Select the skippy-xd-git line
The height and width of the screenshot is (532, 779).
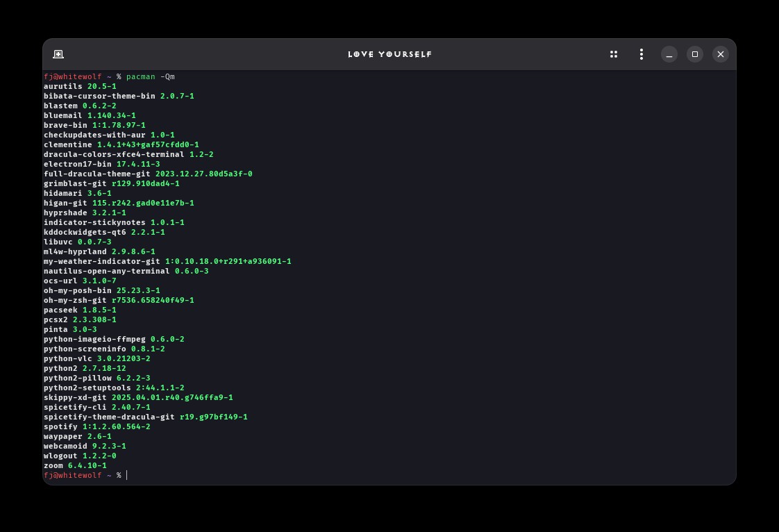coord(138,398)
